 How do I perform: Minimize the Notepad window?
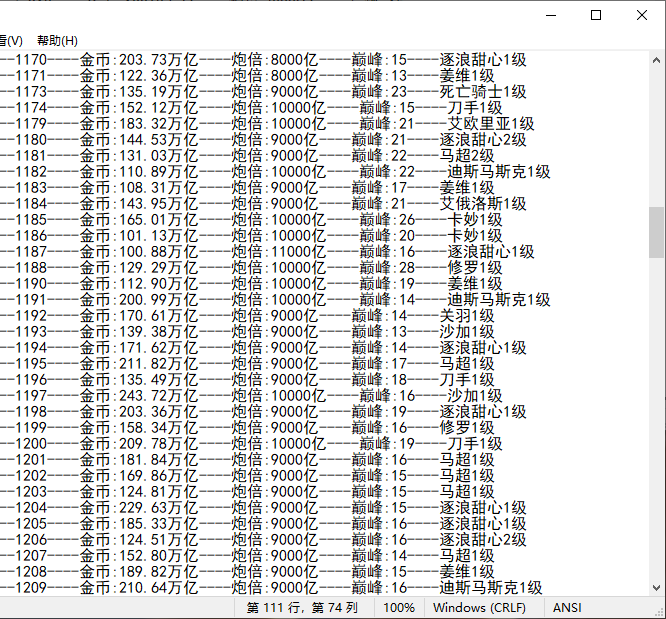(550, 15)
